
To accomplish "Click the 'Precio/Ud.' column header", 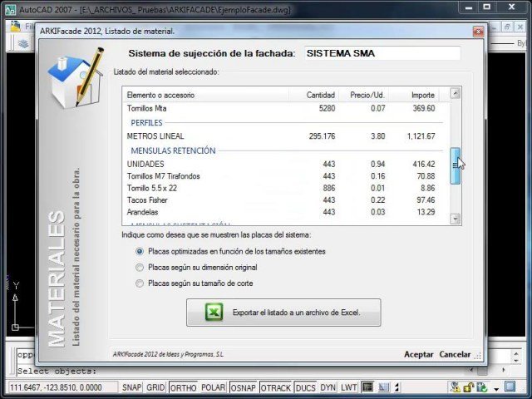I will [364, 95].
